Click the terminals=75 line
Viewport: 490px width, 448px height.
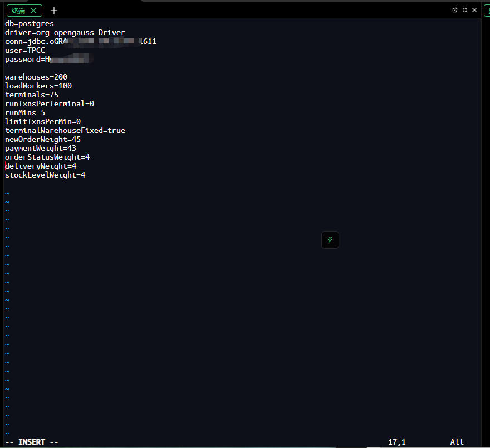(32, 95)
